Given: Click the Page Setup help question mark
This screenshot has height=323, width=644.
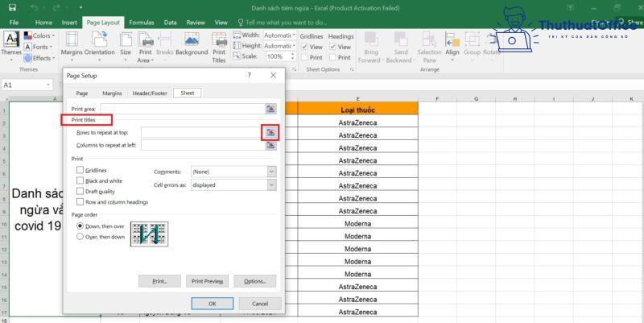Looking at the screenshot, I should click(250, 76).
